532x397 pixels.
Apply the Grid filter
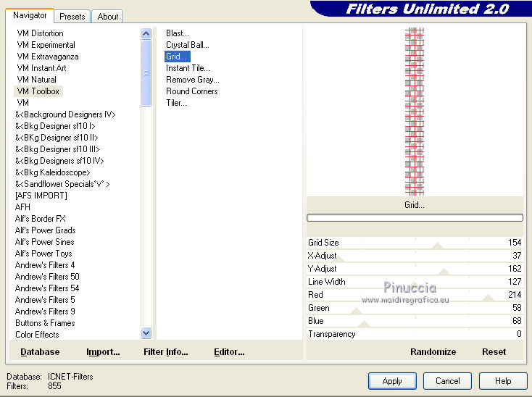tap(392, 381)
